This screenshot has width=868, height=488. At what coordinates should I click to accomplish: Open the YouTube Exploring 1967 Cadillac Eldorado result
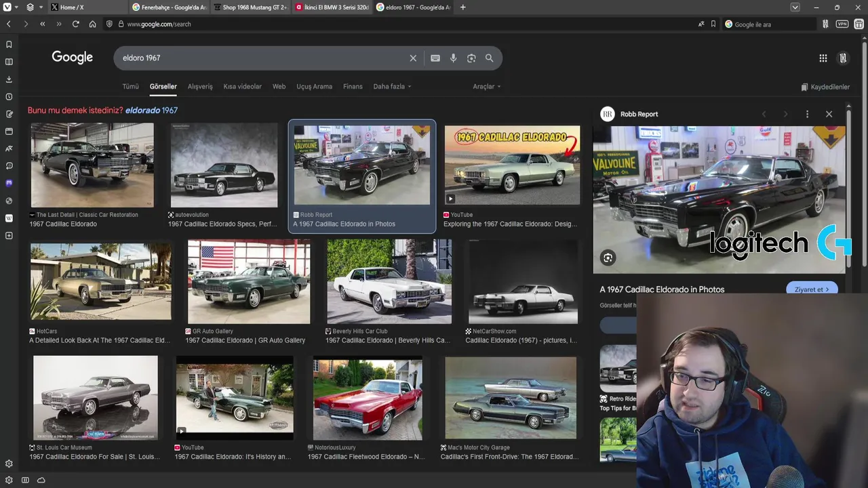[x=512, y=165]
